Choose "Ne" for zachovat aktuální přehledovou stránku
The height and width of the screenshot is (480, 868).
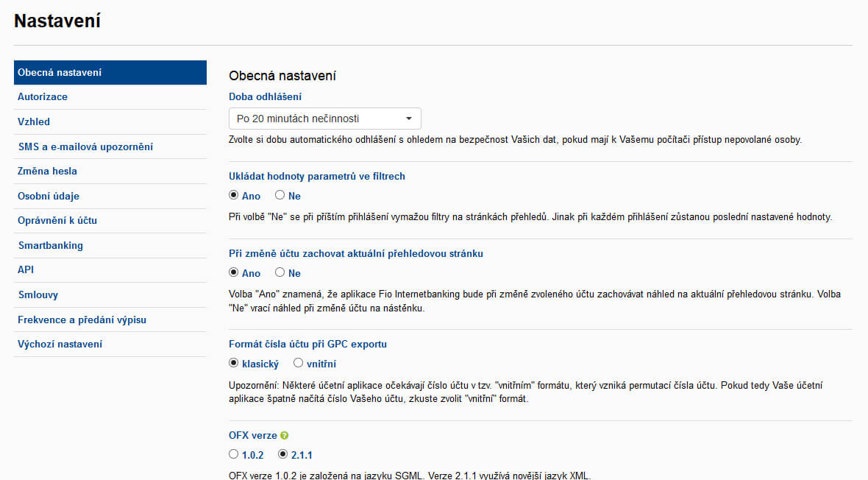(x=280, y=273)
